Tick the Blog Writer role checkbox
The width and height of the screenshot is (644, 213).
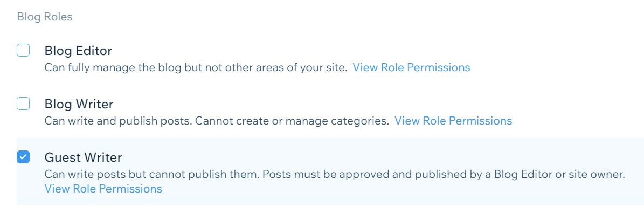(23, 104)
